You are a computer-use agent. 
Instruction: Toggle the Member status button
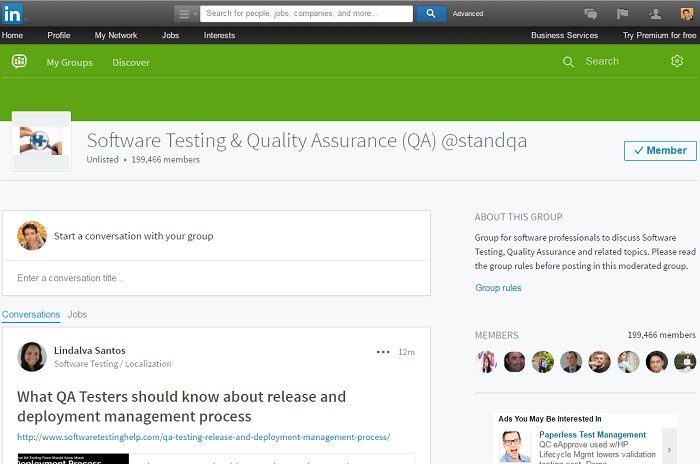point(660,150)
